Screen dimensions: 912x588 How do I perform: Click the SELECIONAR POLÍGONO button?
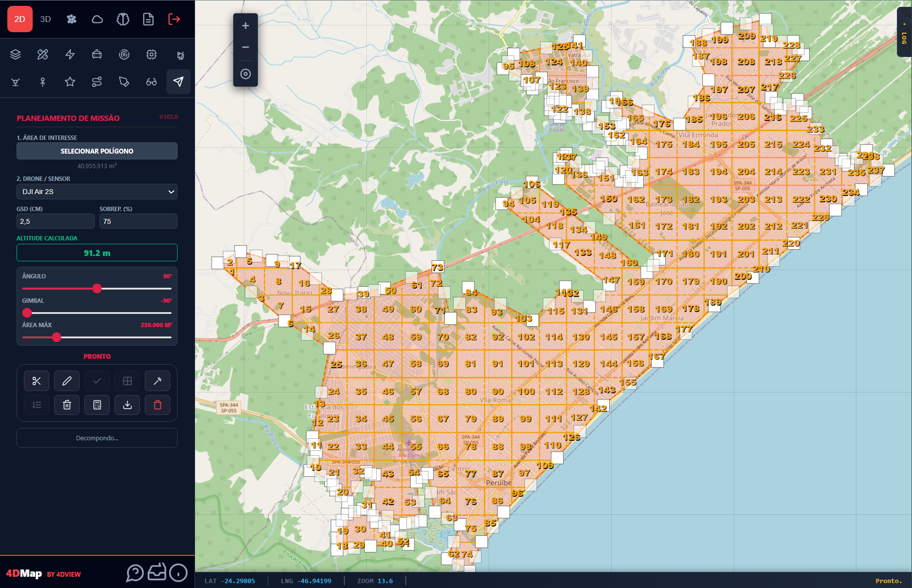[97, 151]
